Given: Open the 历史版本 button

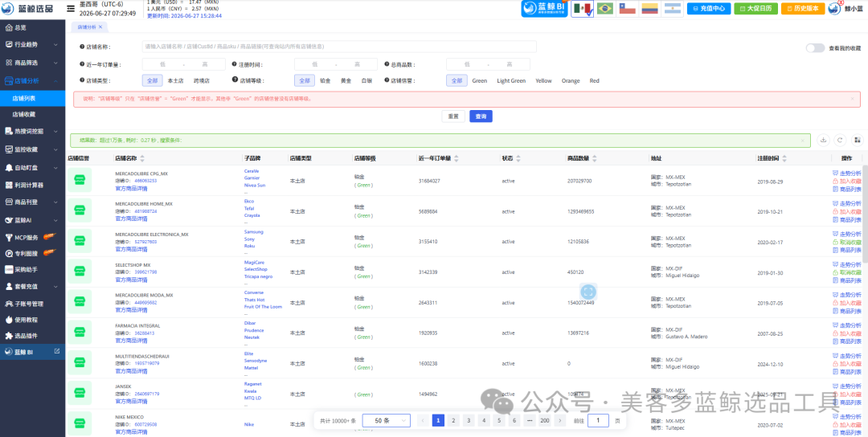Looking at the screenshot, I should point(803,9).
